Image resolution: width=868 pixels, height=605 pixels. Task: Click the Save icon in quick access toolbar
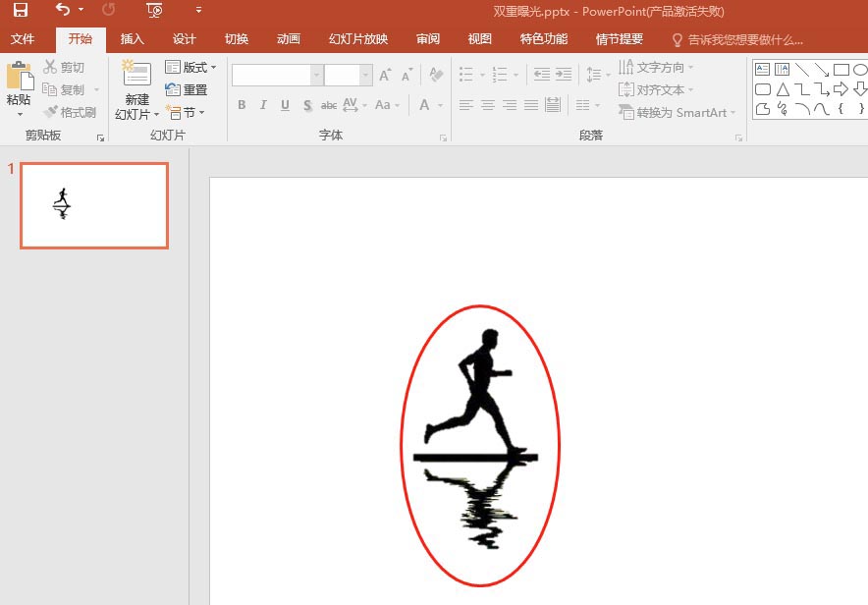coord(21,10)
